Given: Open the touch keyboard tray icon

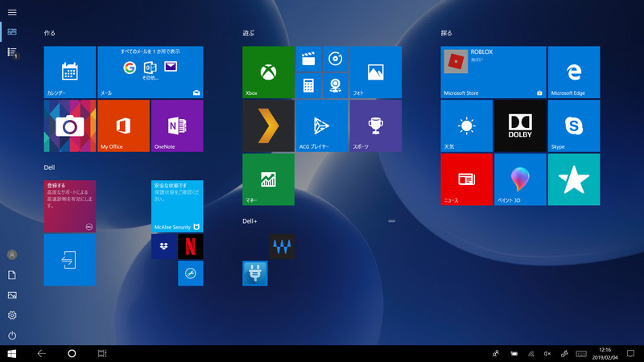Looking at the screenshot, I should click(581, 353).
